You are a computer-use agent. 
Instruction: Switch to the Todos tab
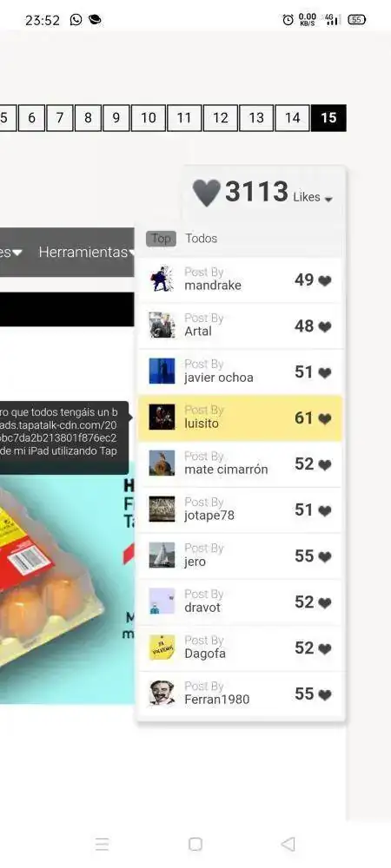(x=201, y=239)
